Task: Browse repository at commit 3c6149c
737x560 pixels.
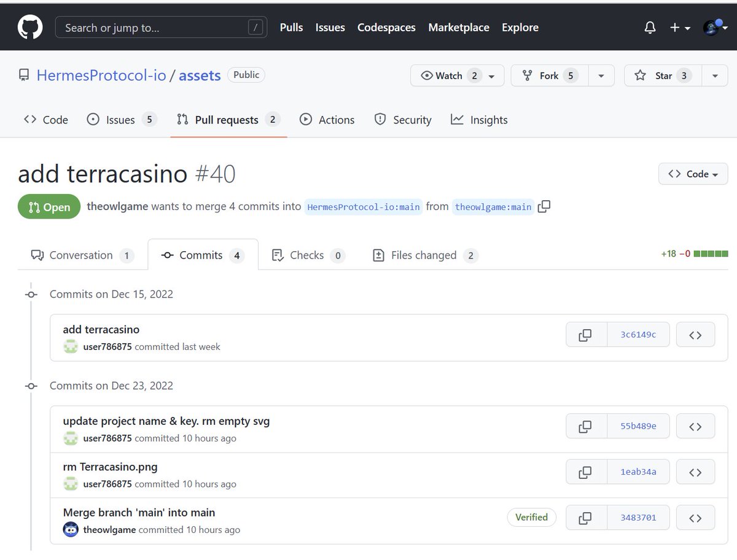Action: pyautogui.click(x=695, y=335)
